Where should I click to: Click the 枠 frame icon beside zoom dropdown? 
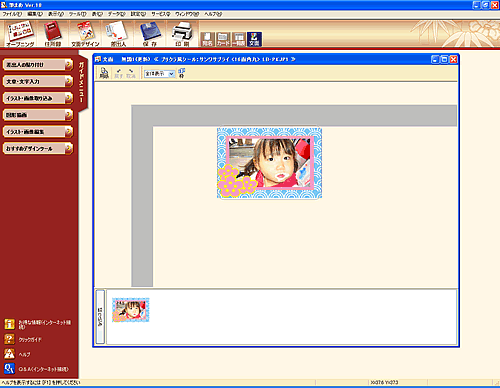182,73
